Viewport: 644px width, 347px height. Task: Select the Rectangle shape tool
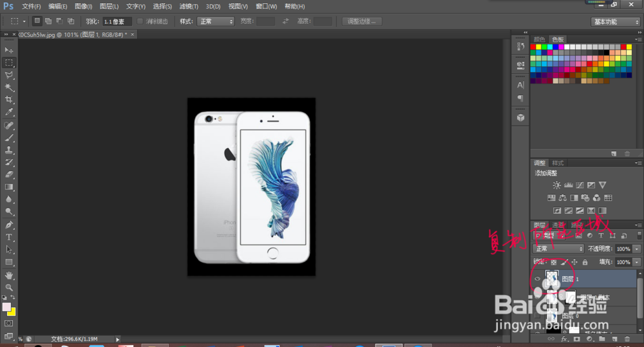coord(8,262)
